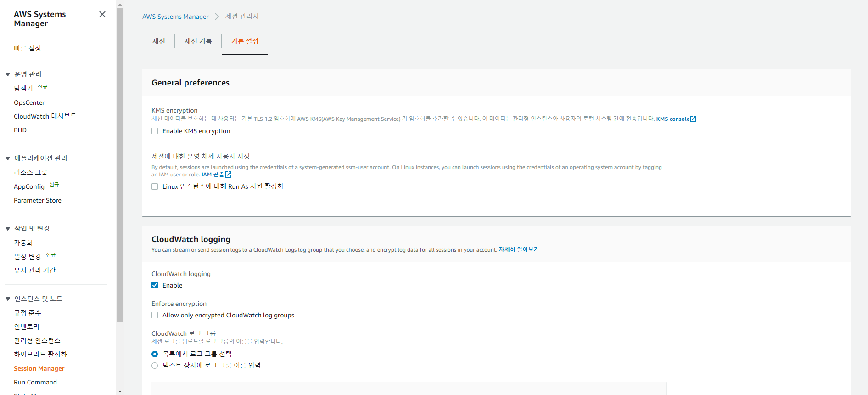This screenshot has width=868, height=395.
Task: Collapse the 애플리케이션 관리 section
Action: click(8, 158)
